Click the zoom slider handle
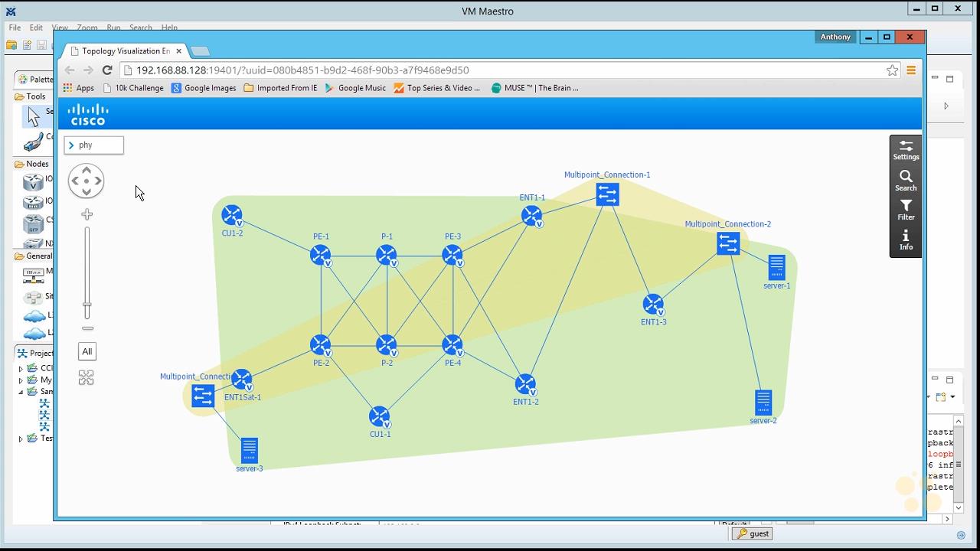This screenshot has height=551, width=980. (x=87, y=310)
